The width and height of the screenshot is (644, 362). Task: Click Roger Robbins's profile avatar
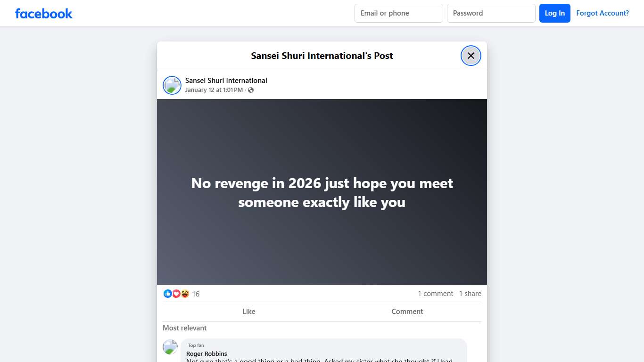(170, 347)
